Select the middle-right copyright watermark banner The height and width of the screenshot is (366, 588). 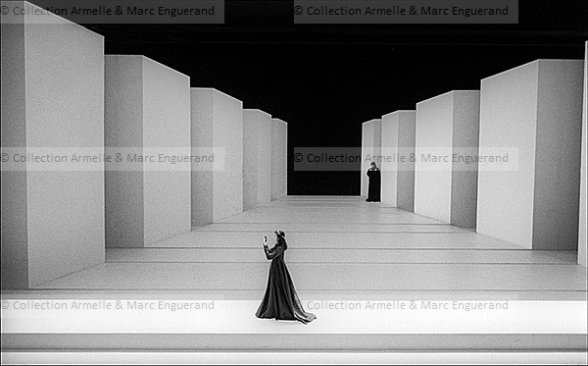pos(406,159)
